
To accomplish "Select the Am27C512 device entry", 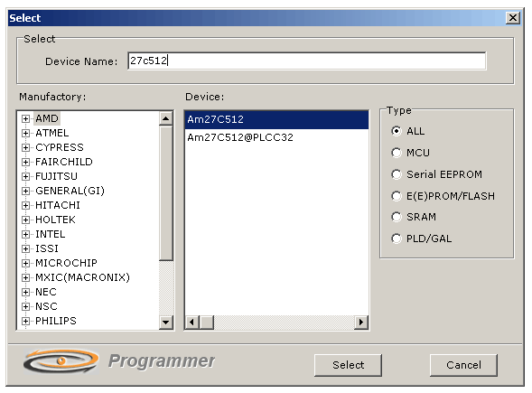I will (x=276, y=119).
